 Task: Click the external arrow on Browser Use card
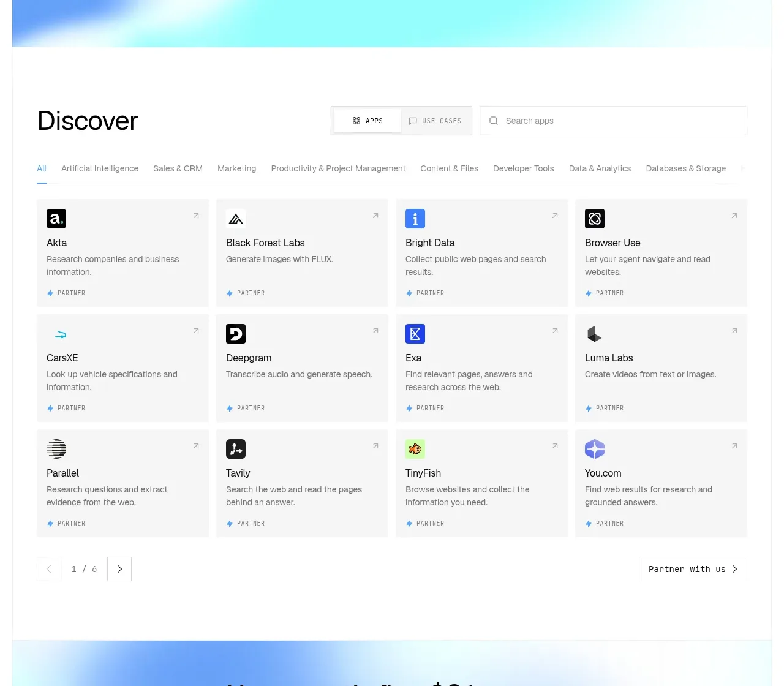(x=734, y=216)
